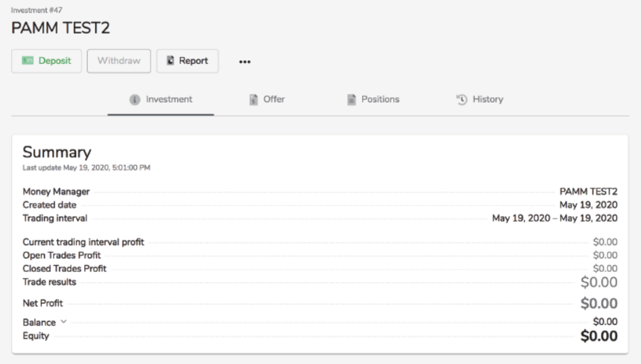Select the Investment tab label
Screen dimensions: 641x364
pos(169,99)
